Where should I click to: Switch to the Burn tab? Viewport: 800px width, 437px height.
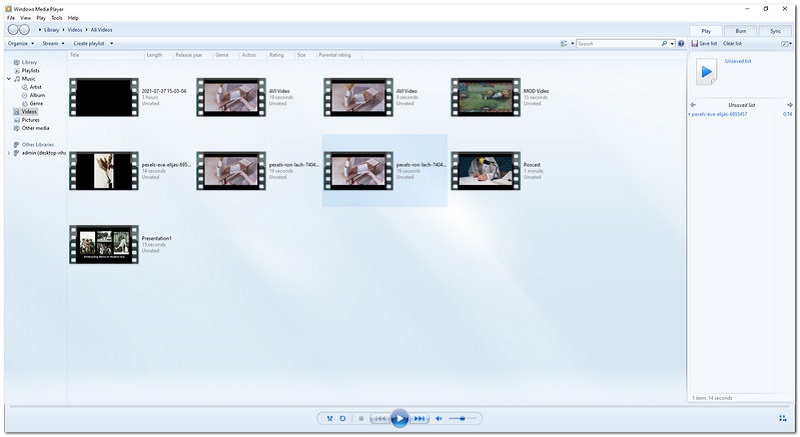pyautogui.click(x=741, y=31)
